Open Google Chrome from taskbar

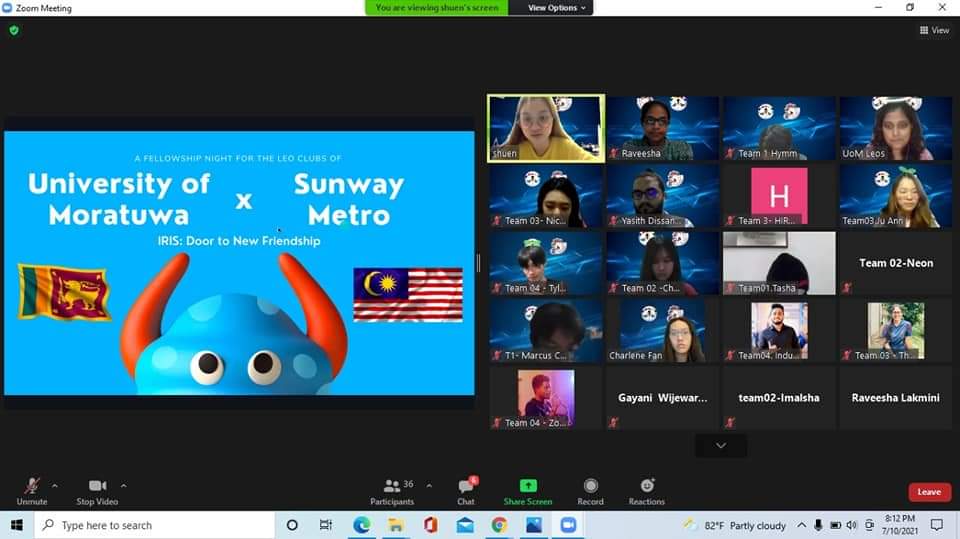pyautogui.click(x=499, y=525)
